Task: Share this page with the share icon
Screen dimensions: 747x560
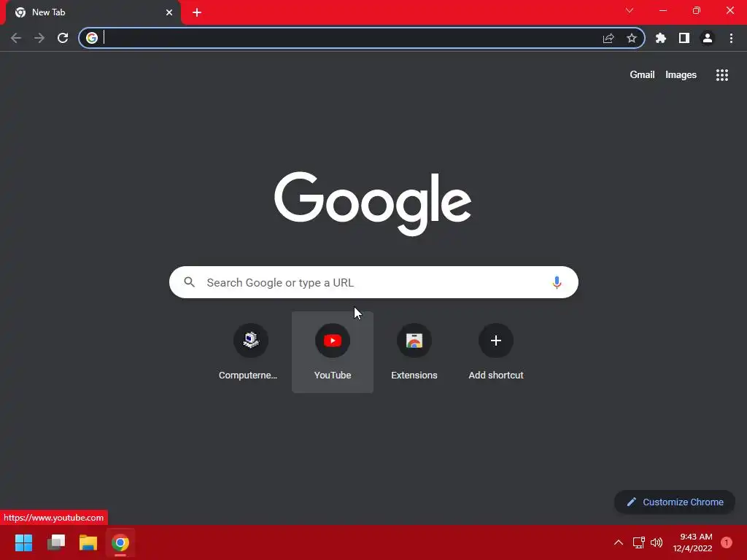Action: [x=608, y=38]
